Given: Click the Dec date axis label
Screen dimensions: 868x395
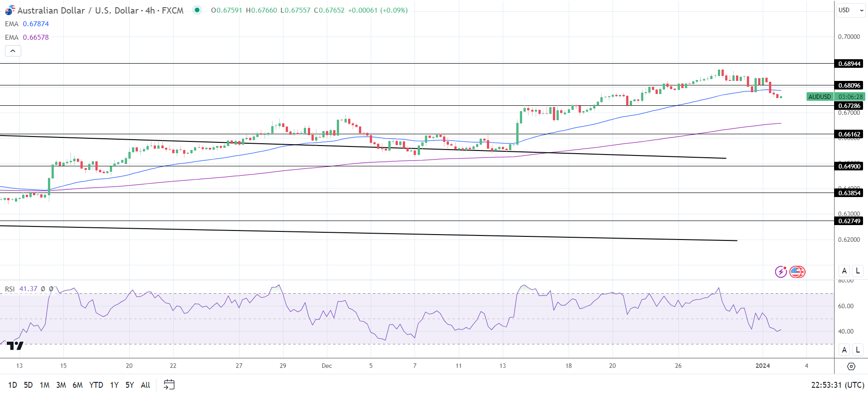Looking at the screenshot, I should click(327, 366).
